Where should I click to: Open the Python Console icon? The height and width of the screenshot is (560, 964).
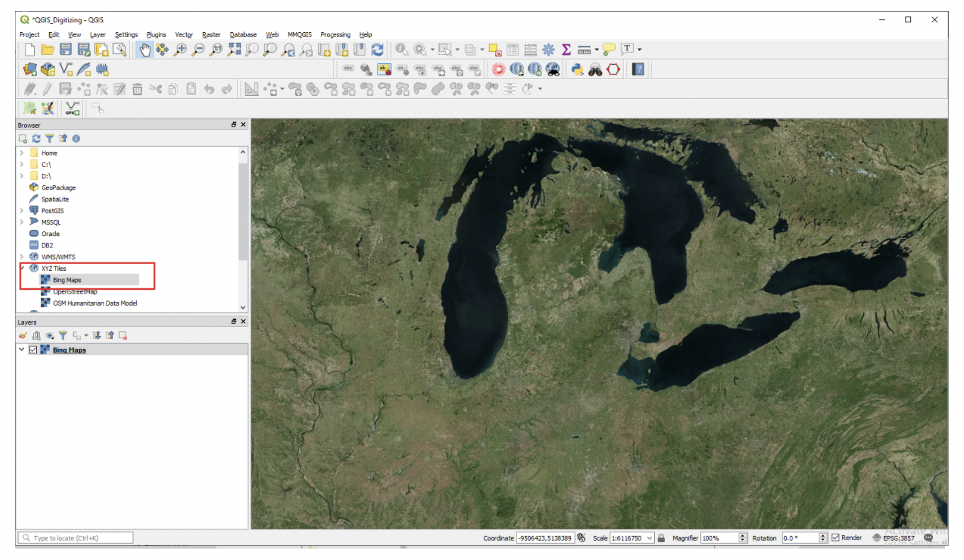pos(577,70)
